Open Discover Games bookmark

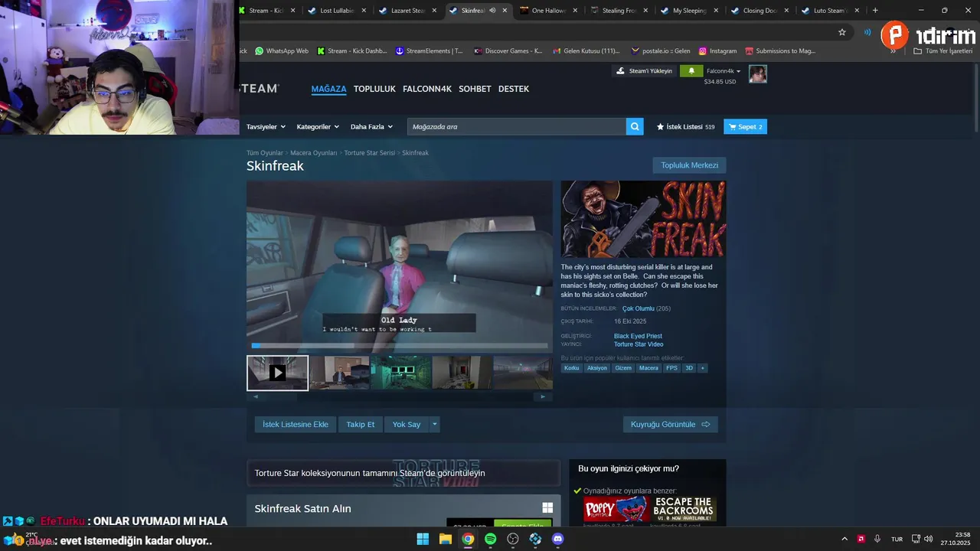(508, 51)
